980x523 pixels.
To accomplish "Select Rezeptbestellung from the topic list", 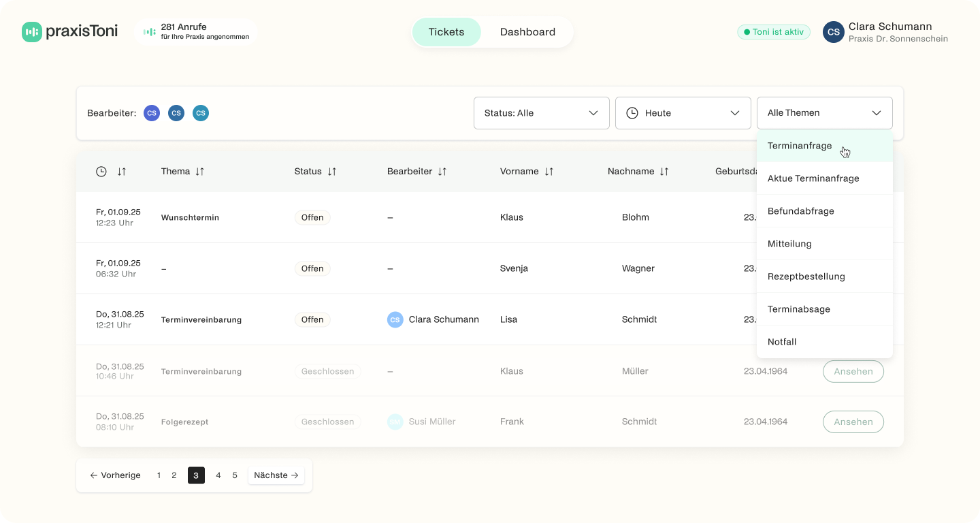I will click(x=806, y=276).
